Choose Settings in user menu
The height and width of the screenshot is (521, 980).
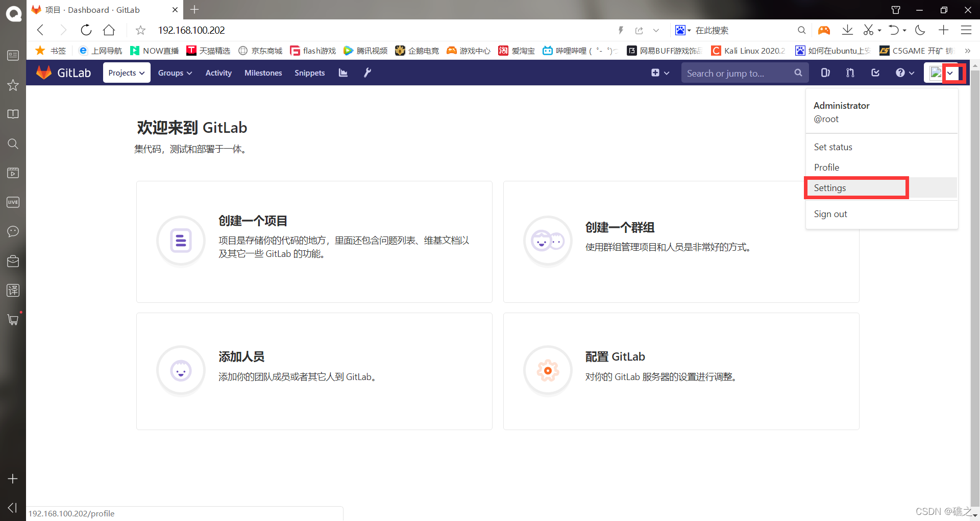pyautogui.click(x=881, y=188)
